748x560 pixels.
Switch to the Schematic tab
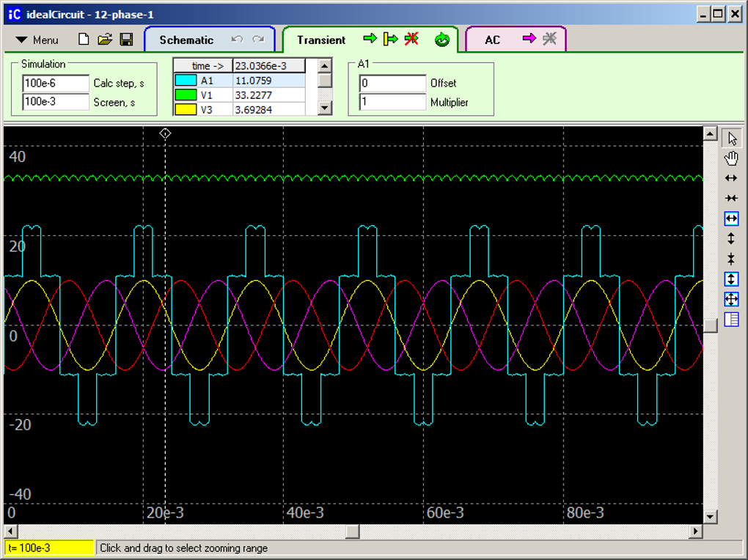tap(187, 40)
